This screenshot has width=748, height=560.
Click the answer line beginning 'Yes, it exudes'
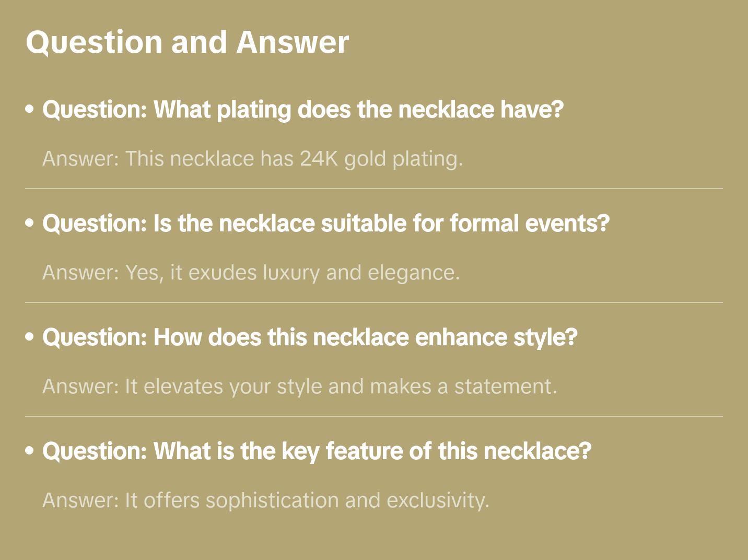[x=251, y=273]
